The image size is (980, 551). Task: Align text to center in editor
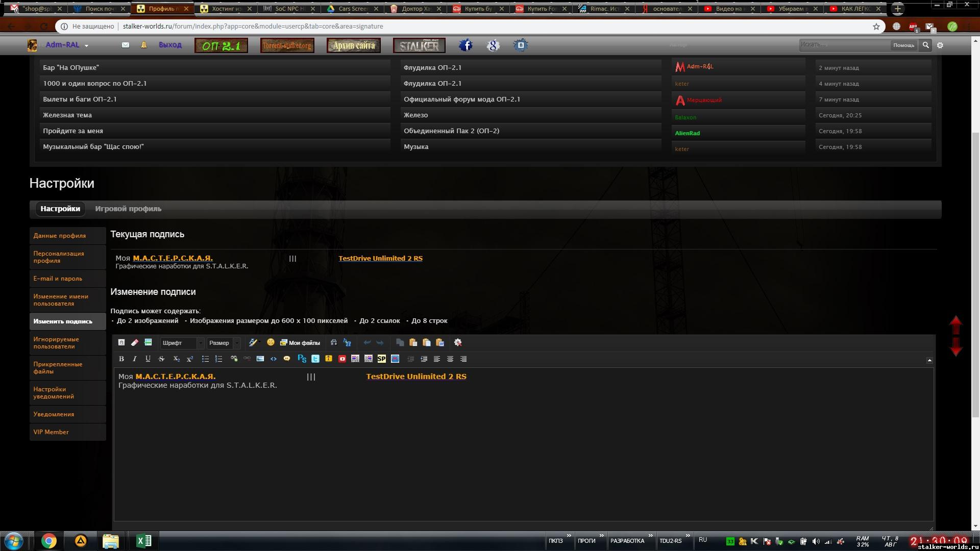pos(450,359)
